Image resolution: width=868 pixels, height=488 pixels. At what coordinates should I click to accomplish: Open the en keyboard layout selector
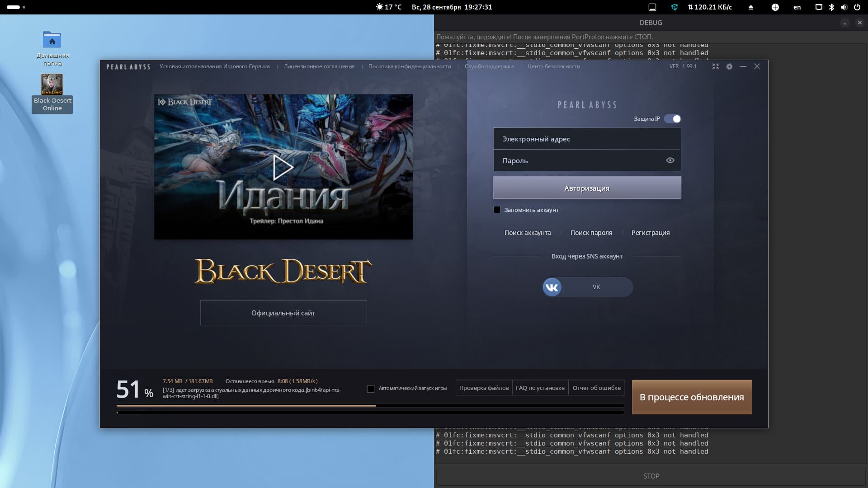797,7
